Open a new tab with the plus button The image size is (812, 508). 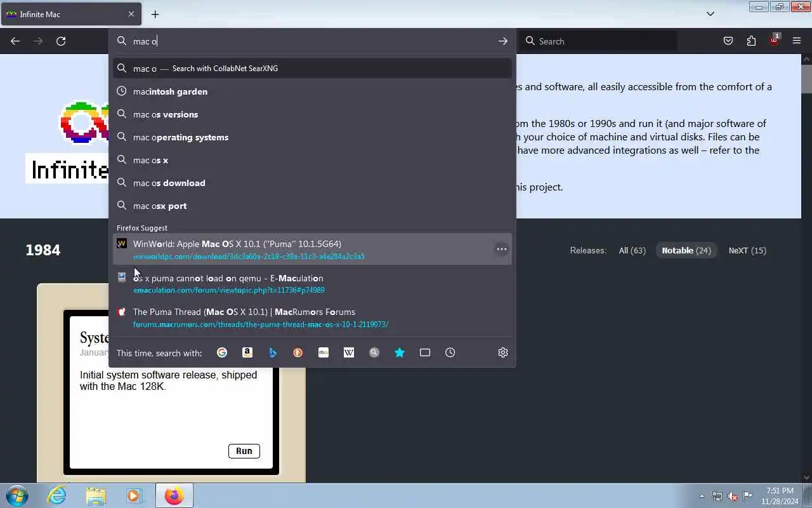coord(155,14)
